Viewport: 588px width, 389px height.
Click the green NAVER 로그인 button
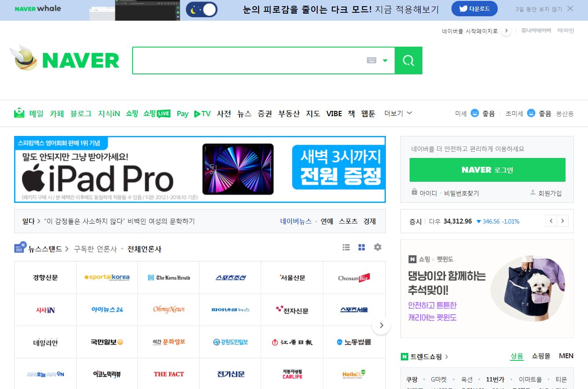pyautogui.click(x=487, y=170)
